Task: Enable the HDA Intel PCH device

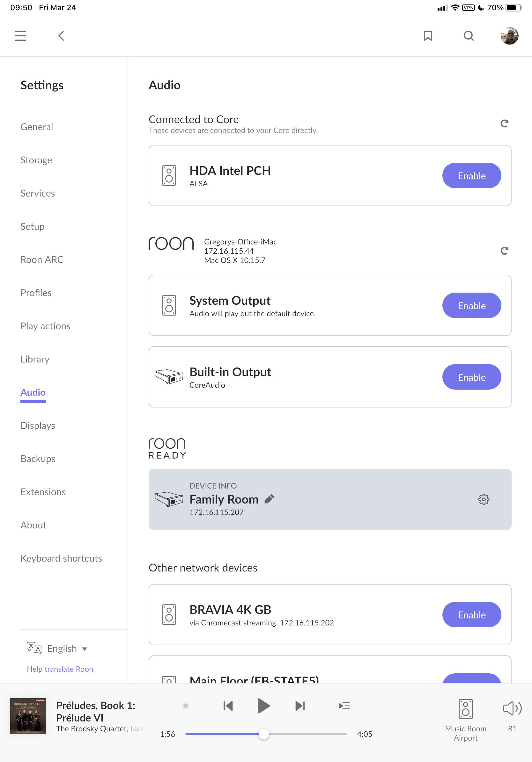Action: pos(471,176)
